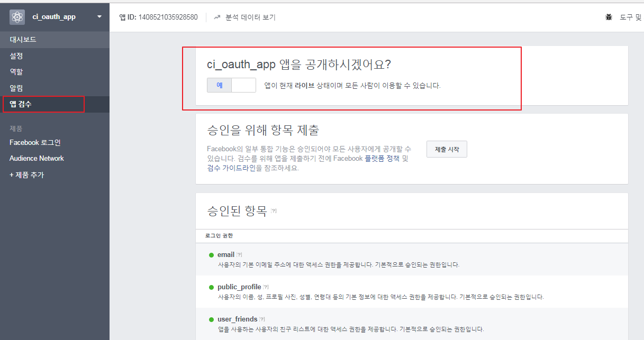Click the help [?] icon next to user_friends
This screenshot has width=644, height=340.
tap(262, 319)
